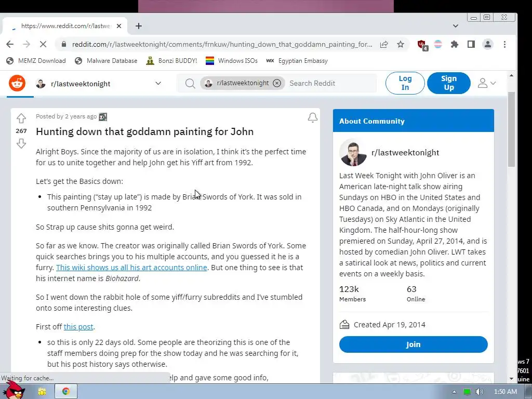Click the Sign Up button
This screenshot has width=532, height=399.
[x=448, y=83]
